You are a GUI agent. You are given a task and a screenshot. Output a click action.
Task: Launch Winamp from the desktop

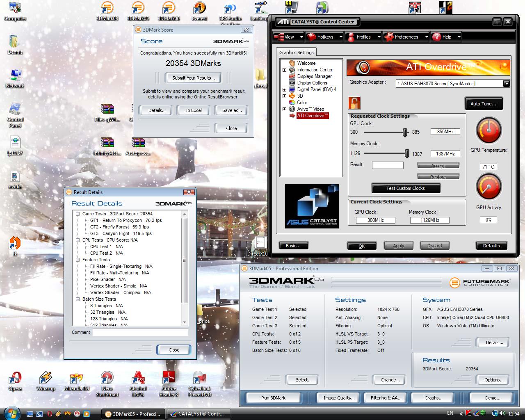pyautogui.click(x=46, y=381)
